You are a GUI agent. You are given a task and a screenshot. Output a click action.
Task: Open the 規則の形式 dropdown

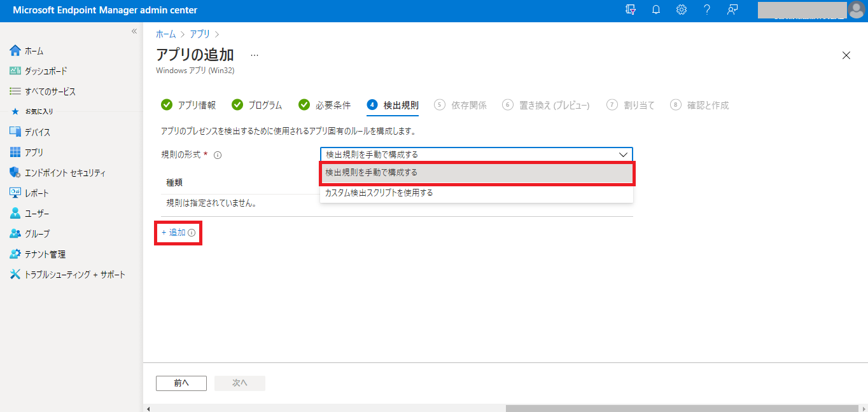coord(477,154)
